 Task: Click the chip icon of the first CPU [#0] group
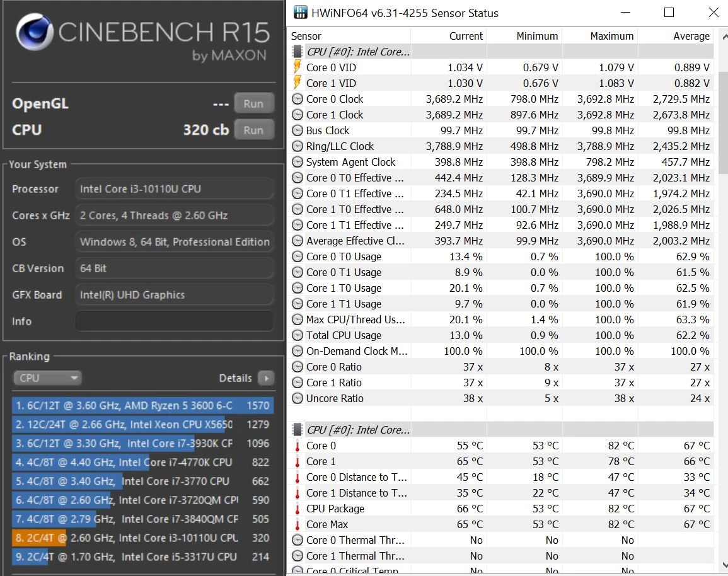click(x=297, y=52)
